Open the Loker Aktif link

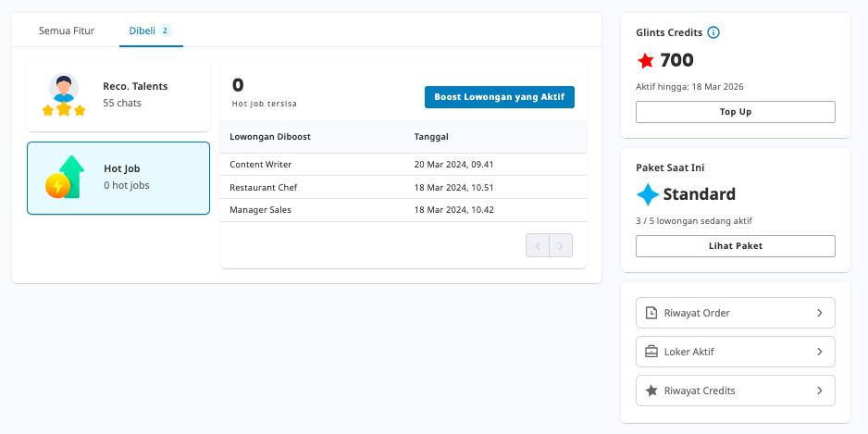click(x=735, y=352)
